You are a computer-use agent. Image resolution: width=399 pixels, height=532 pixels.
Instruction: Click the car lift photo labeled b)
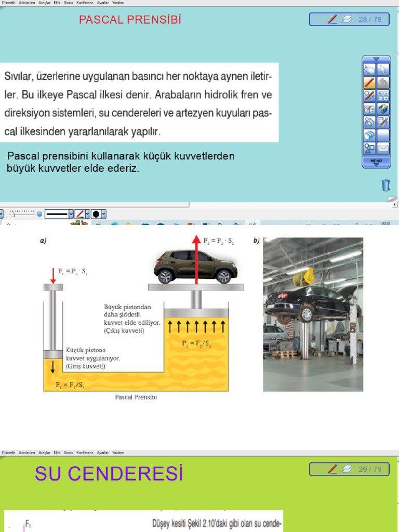pos(313,314)
